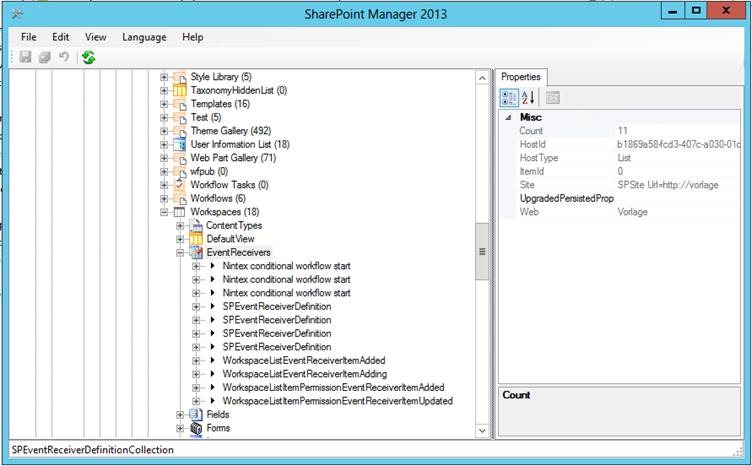Click the Save toolbar icon
This screenshot has width=752, height=466.
point(25,57)
